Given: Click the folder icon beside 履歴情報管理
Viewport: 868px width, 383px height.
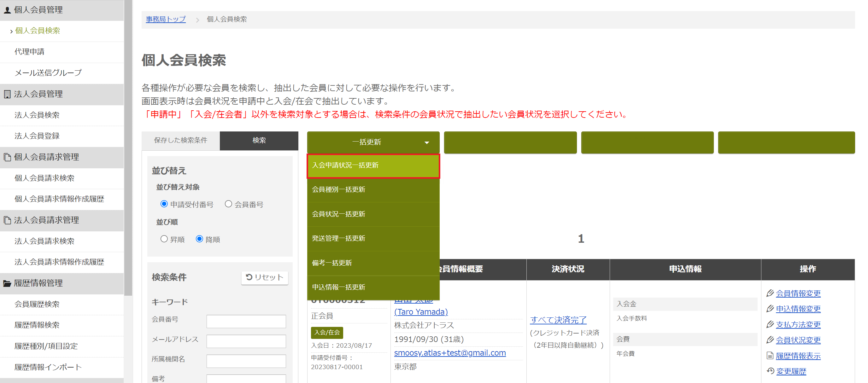Looking at the screenshot, I should (x=7, y=283).
